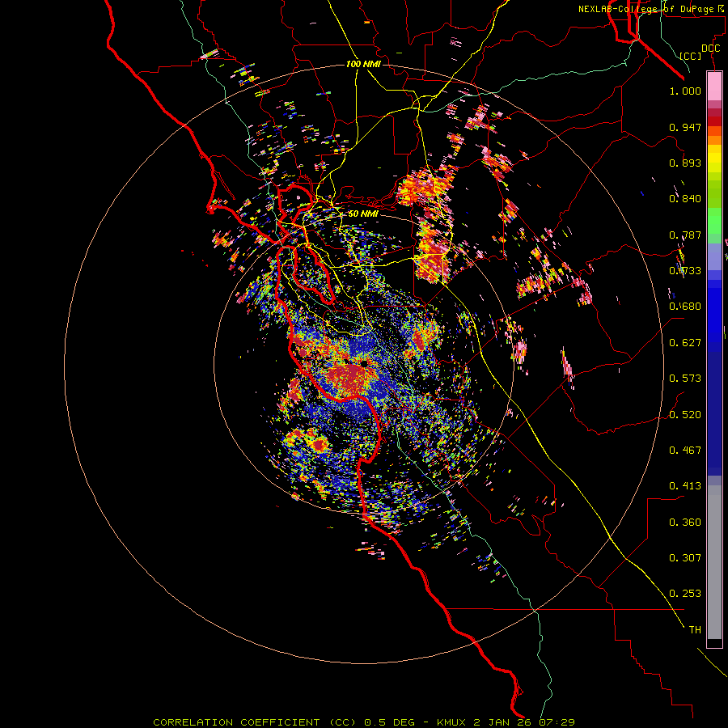Click the 07:29 timestamp in caption
Image resolution: width=728 pixels, height=728 pixels.
[x=557, y=722]
